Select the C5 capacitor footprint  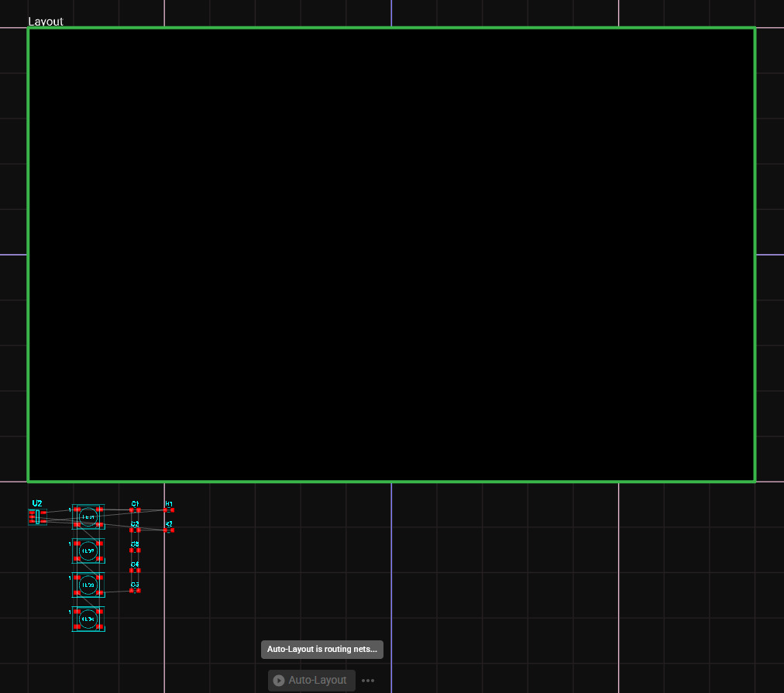click(135, 590)
